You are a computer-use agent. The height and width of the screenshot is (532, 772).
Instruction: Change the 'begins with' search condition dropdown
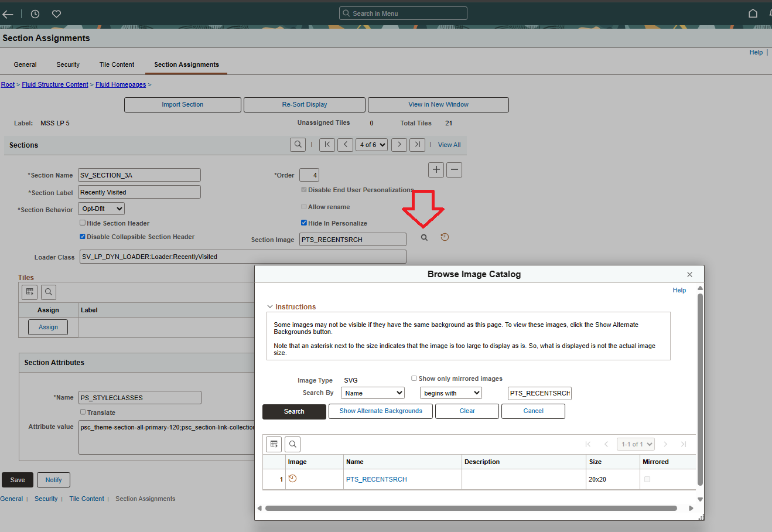[450, 393]
